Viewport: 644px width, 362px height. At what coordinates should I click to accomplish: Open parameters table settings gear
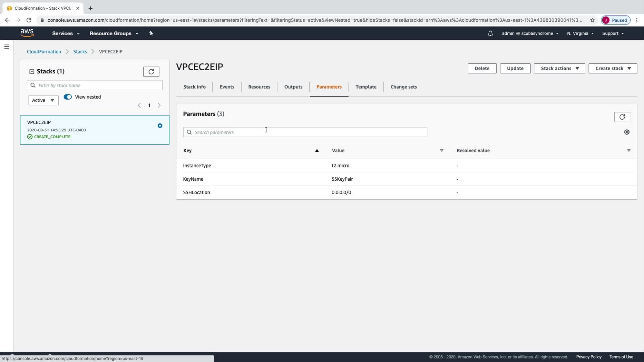click(x=627, y=132)
